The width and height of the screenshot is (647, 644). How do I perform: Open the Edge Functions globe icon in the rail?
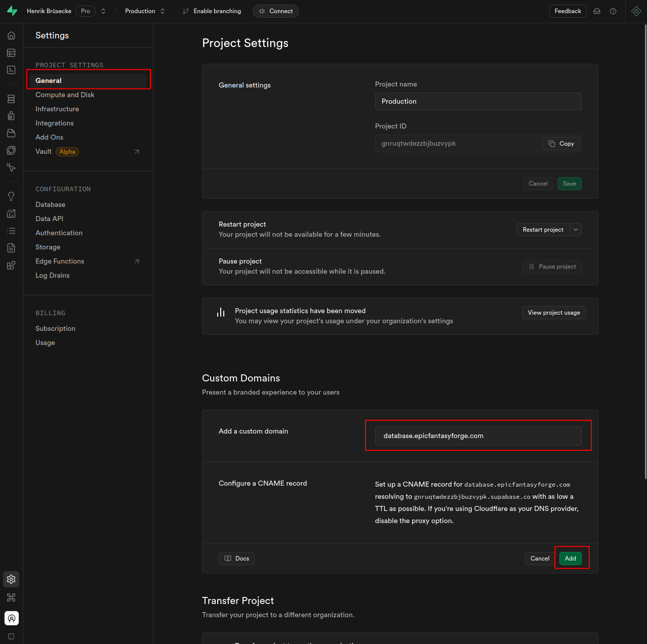coord(11,150)
